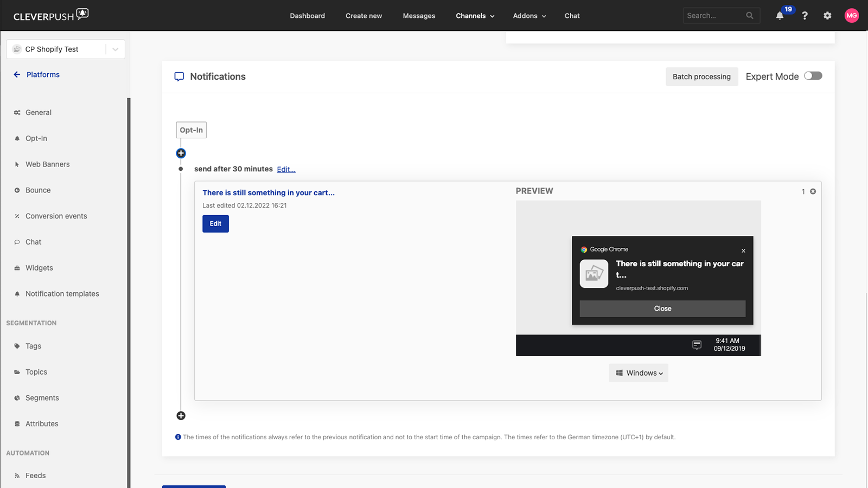
Task: Open CP Shopify Test channel selector
Action: click(x=66, y=49)
